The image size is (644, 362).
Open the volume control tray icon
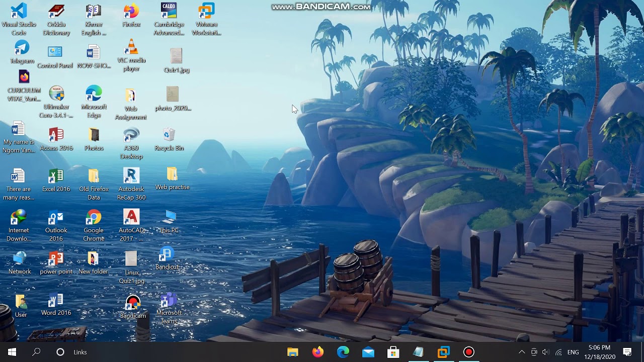coord(546,352)
